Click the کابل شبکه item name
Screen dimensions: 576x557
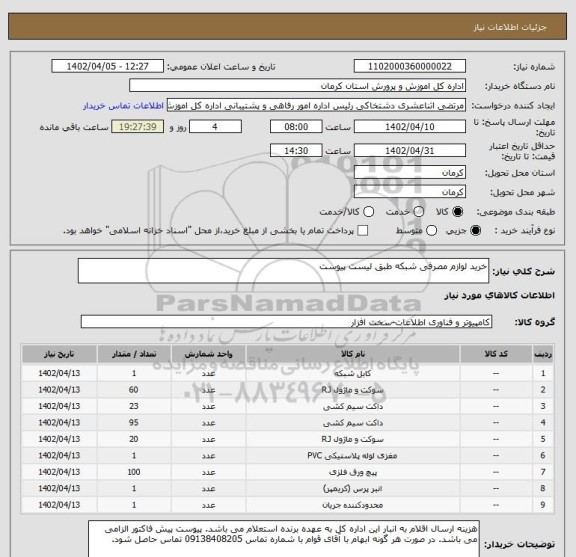coord(353,373)
